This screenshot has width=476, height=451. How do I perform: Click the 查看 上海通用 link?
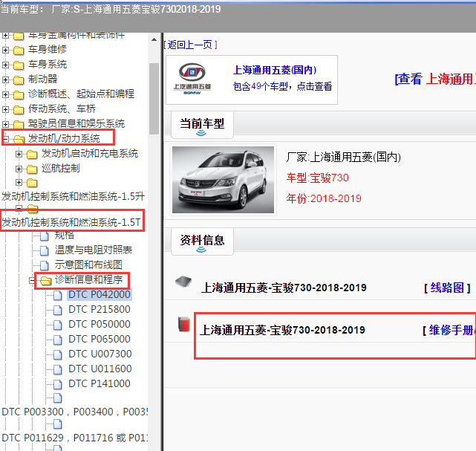click(435, 79)
